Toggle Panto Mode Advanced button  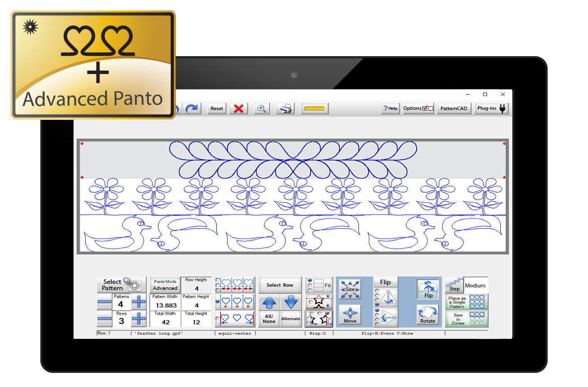point(165,285)
